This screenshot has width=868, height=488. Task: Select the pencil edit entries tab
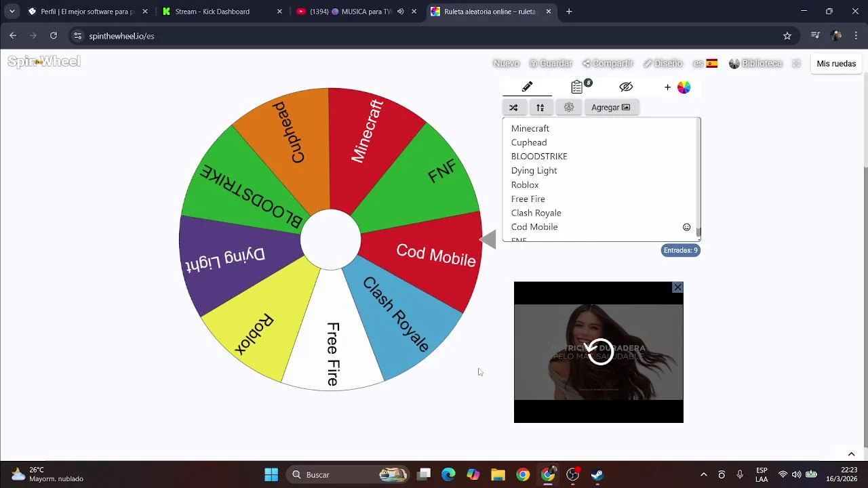click(x=527, y=87)
